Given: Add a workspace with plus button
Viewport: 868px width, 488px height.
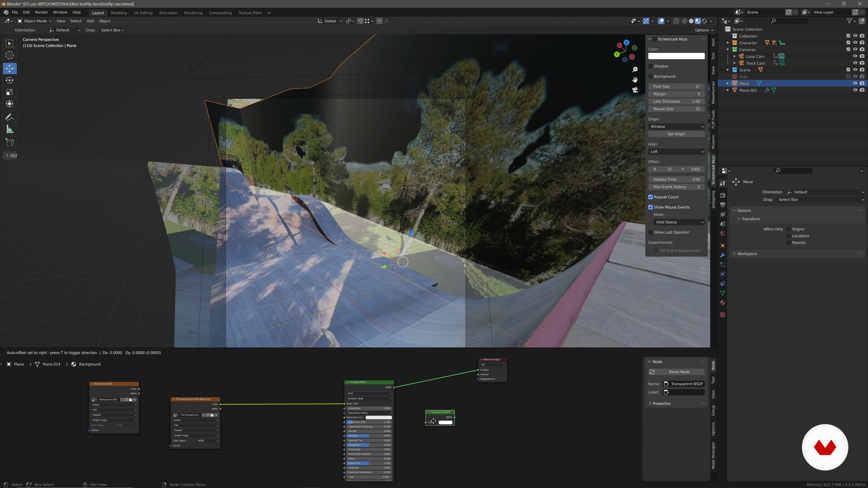Looking at the screenshot, I should [269, 13].
